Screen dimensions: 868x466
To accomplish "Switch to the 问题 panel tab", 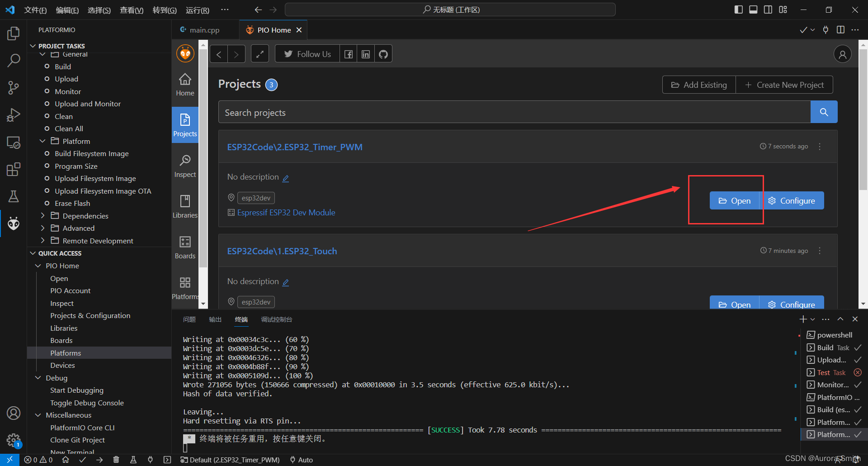I will [189, 319].
